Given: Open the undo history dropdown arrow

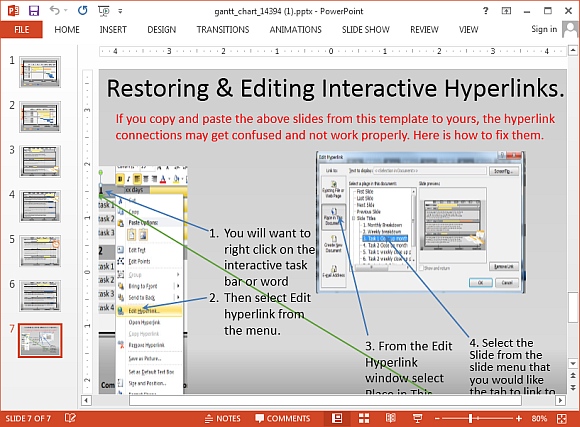Looking at the screenshot, I should click(x=66, y=11).
